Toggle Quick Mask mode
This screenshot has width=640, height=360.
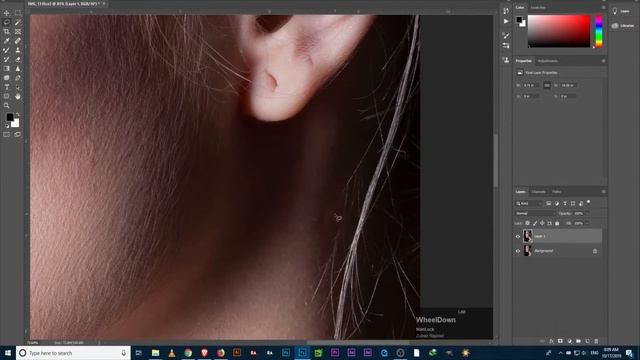point(7,134)
